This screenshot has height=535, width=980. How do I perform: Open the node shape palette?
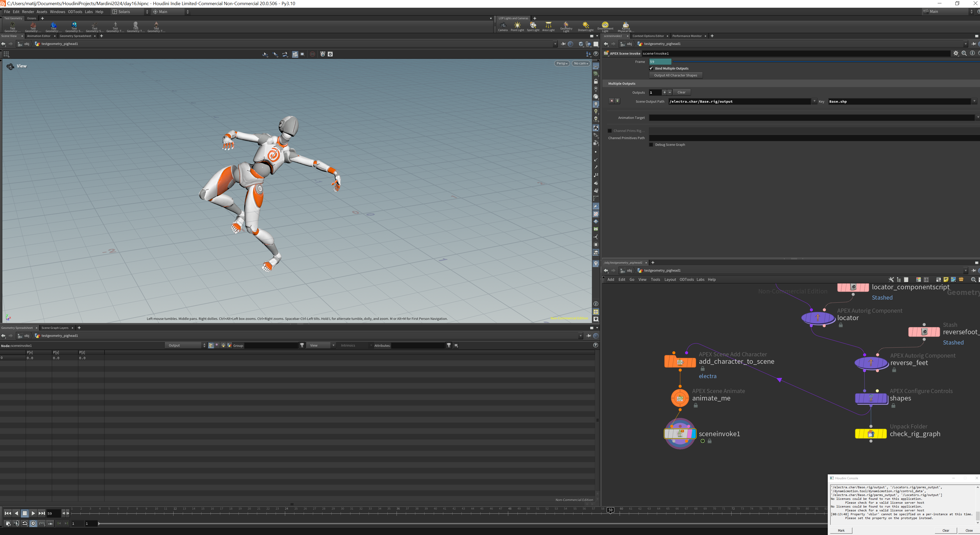pos(926,280)
